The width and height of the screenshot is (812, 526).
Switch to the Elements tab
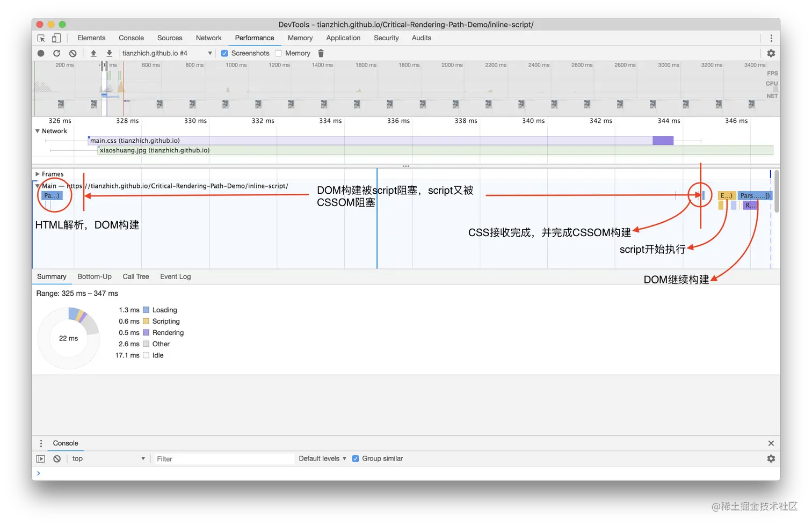pyautogui.click(x=91, y=38)
